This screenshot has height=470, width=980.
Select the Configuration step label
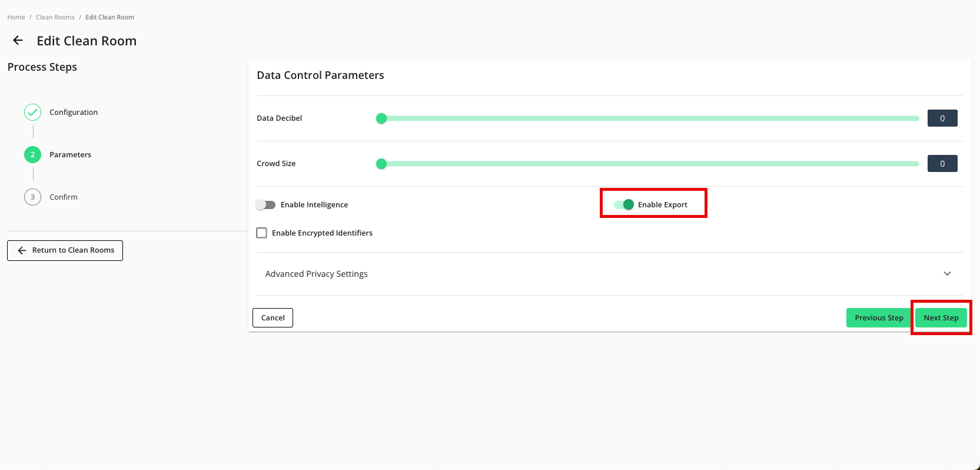(74, 112)
